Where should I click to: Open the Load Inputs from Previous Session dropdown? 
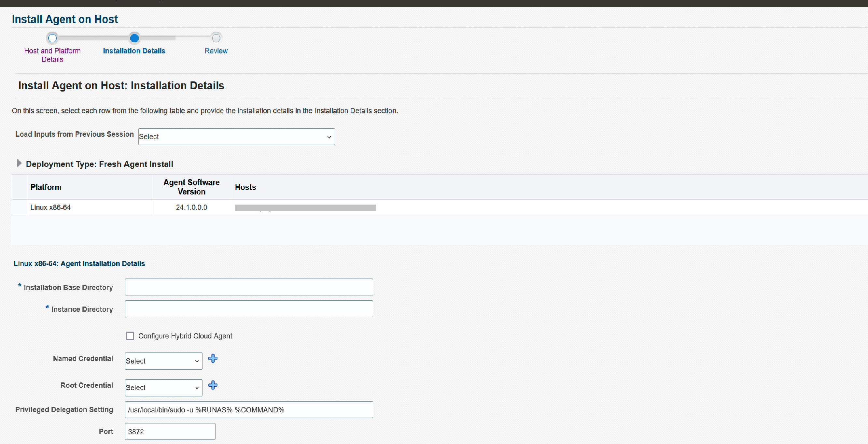[236, 136]
